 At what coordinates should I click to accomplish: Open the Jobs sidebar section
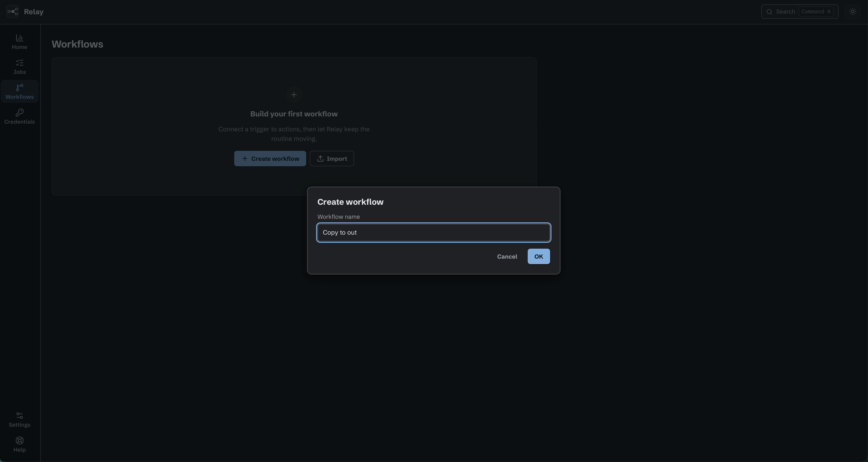pos(19,67)
